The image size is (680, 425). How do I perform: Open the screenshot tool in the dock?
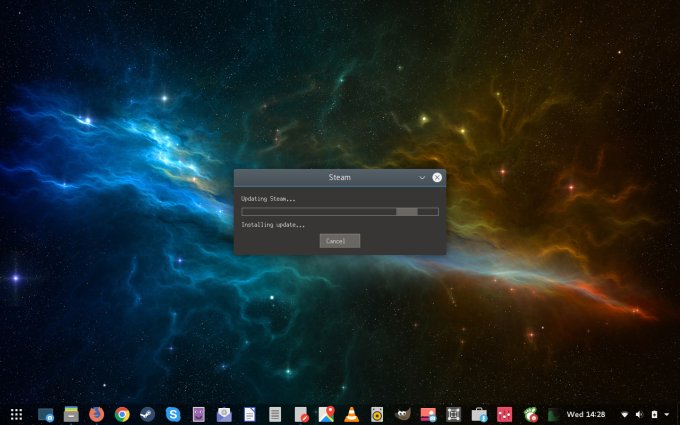pyautogui.click(x=46, y=415)
